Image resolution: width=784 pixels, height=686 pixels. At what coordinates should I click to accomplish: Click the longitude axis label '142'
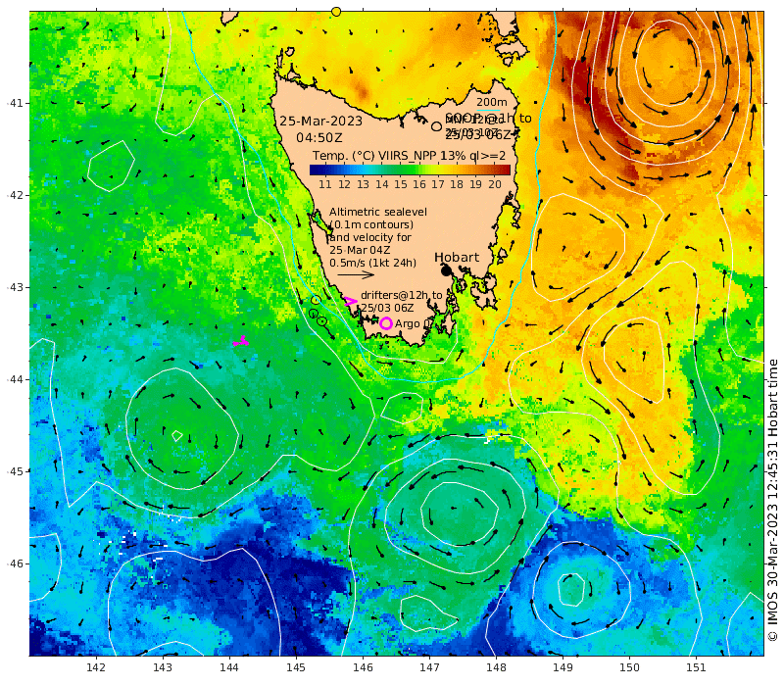[x=96, y=667]
